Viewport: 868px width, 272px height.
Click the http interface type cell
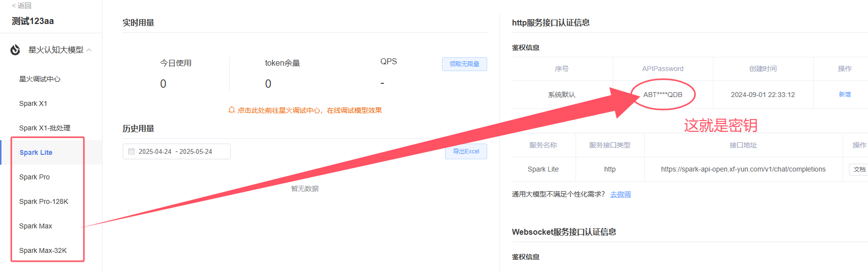pos(610,169)
